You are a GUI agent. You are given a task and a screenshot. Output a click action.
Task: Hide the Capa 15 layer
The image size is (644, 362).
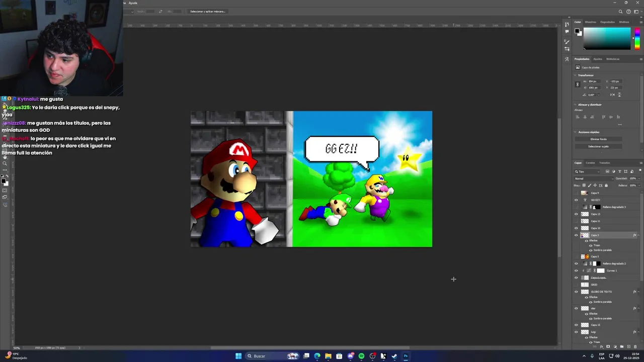coord(576,325)
